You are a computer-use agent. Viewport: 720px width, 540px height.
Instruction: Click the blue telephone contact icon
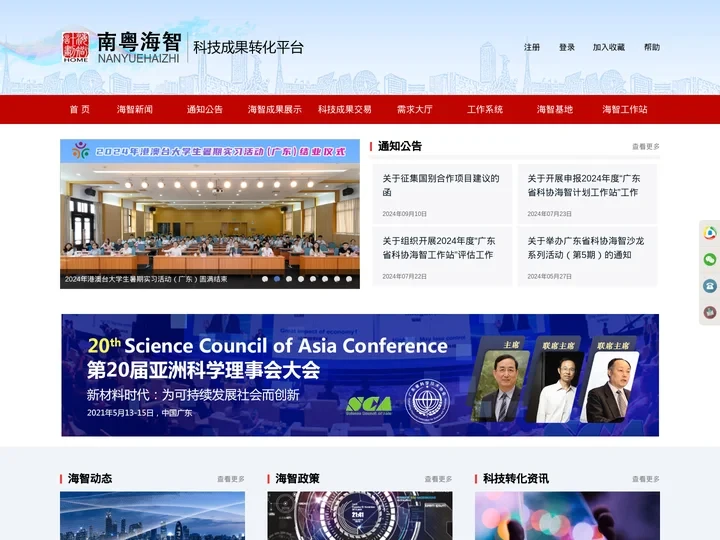tap(710, 286)
